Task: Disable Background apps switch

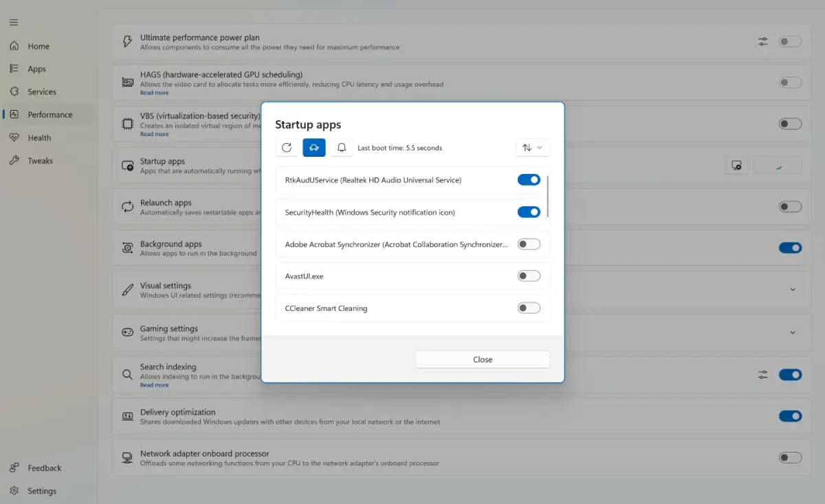Action: pos(790,248)
